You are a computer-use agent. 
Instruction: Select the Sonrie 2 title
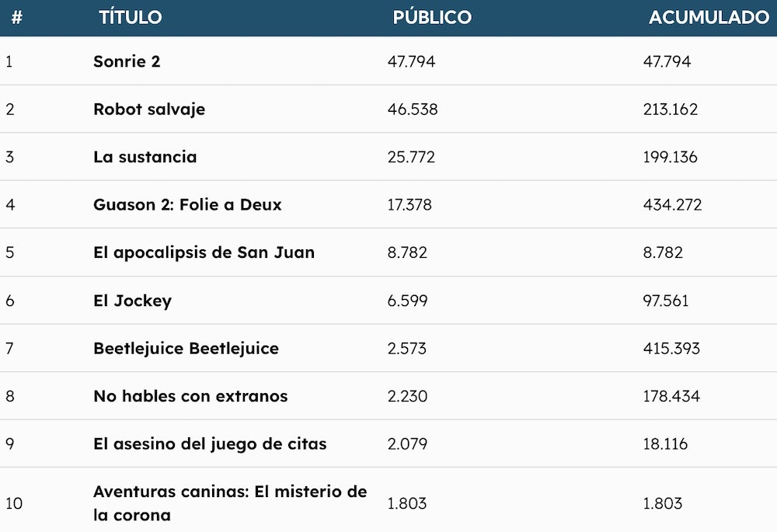pos(127,61)
